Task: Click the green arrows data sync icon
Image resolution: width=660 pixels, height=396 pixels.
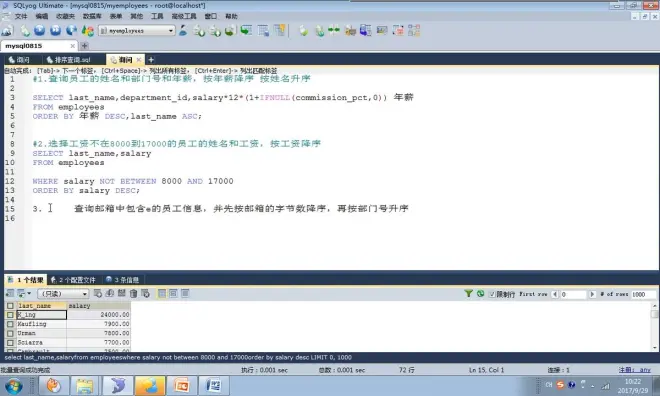Action: coord(334,30)
